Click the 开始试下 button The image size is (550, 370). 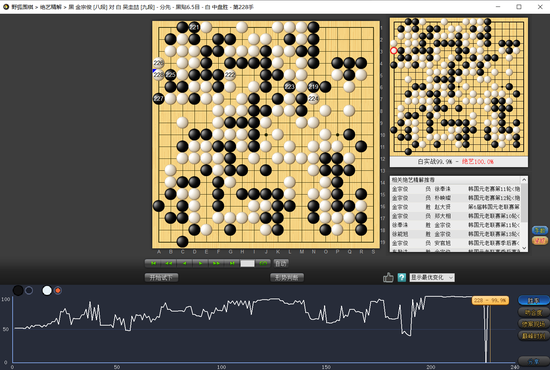pos(161,278)
